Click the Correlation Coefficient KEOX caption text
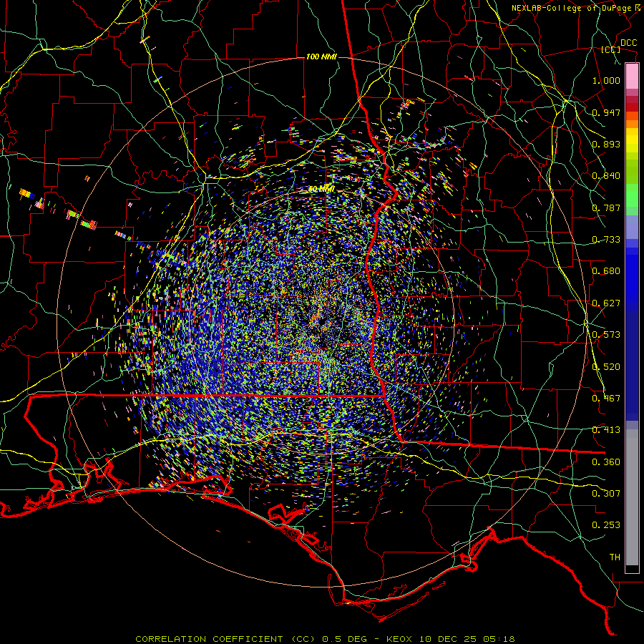This screenshot has height=644, width=644. [325, 639]
